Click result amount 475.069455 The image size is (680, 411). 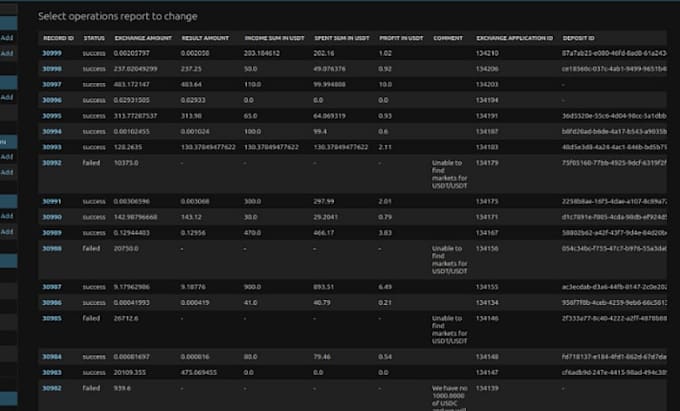(x=199, y=372)
